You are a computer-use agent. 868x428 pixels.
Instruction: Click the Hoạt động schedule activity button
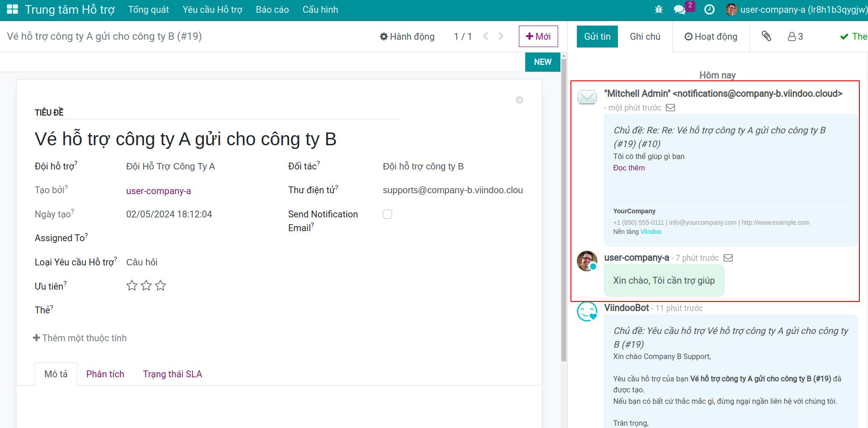pyautogui.click(x=711, y=37)
